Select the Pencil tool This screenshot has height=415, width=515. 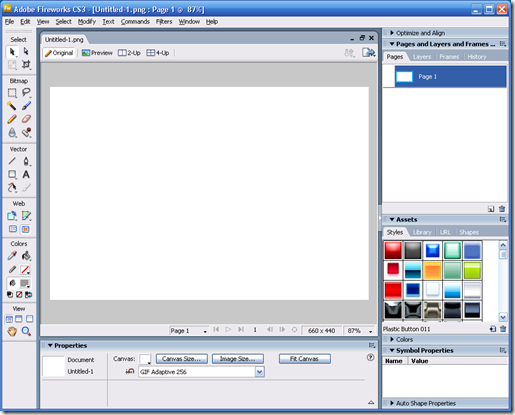(x=12, y=119)
